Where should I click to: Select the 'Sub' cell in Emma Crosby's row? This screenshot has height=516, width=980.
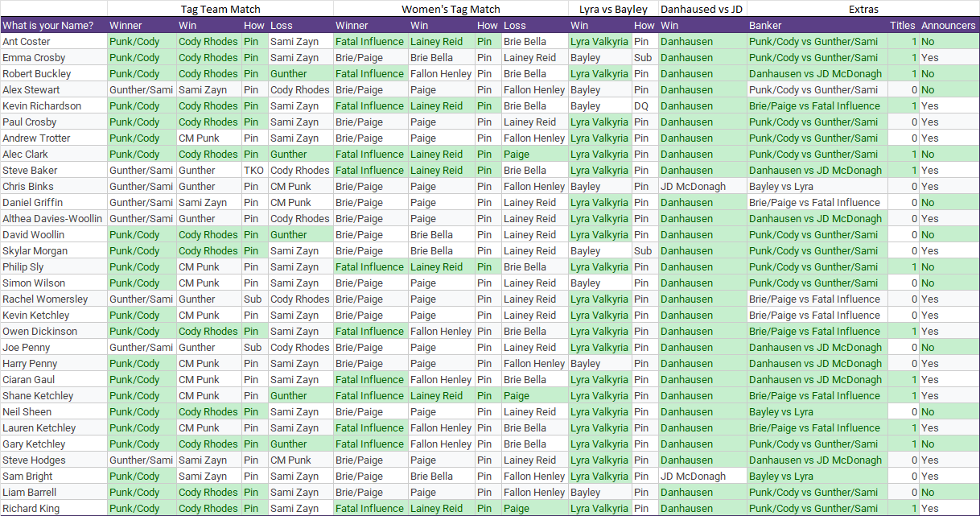pyautogui.click(x=644, y=57)
